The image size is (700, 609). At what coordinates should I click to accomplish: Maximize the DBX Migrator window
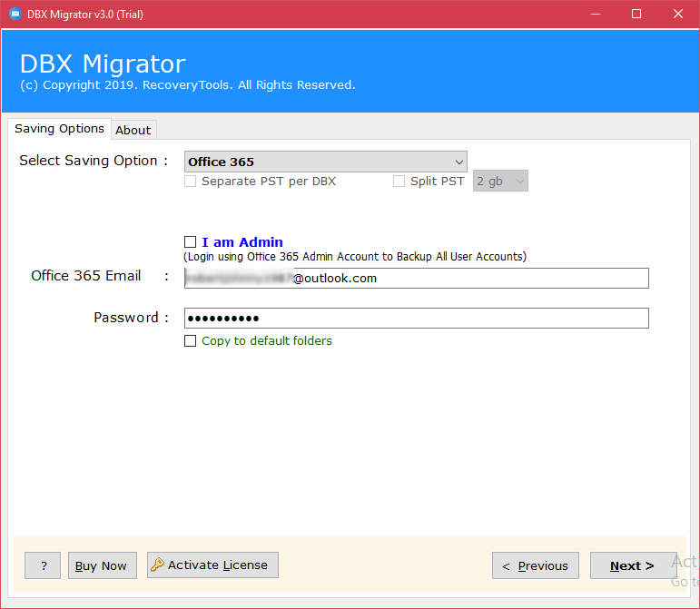pyautogui.click(x=636, y=14)
